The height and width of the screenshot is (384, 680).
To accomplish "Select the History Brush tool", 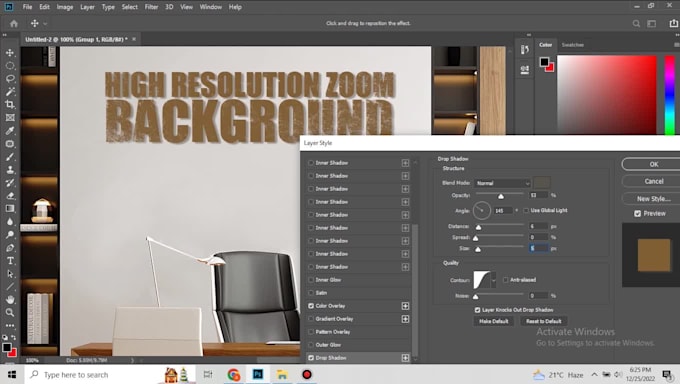I will coord(10,183).
